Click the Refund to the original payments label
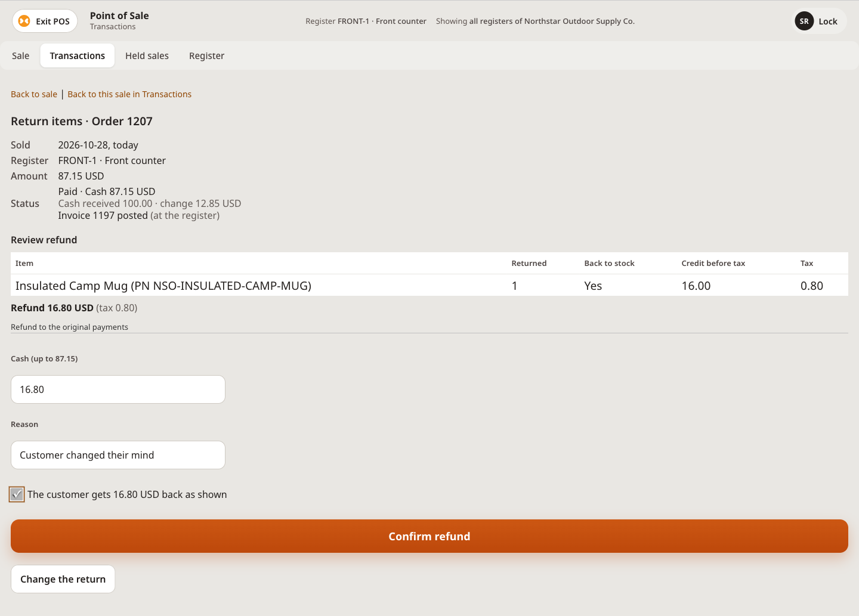The height and width of the screenshot is (616, 859). 69,327
